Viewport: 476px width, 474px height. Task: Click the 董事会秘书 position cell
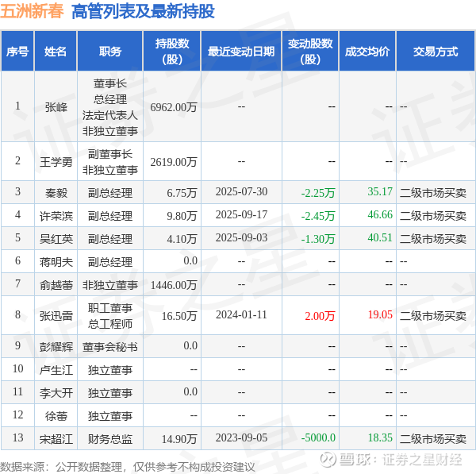pos(110,347)
